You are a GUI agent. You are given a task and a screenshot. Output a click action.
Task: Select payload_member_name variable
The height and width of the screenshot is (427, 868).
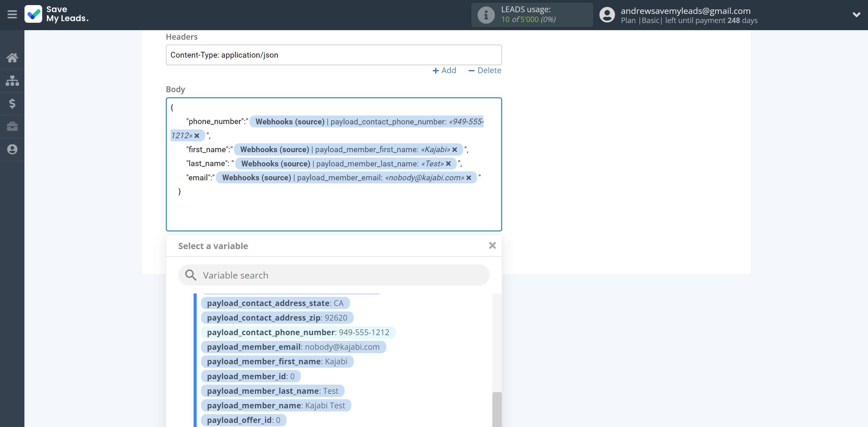click(276, 405)
